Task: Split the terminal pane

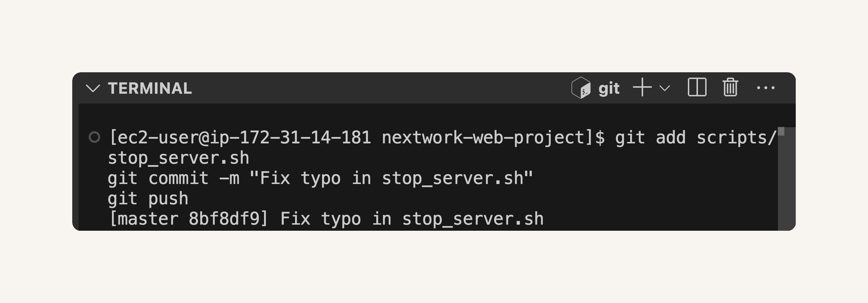Action: (x=697, y=87)
